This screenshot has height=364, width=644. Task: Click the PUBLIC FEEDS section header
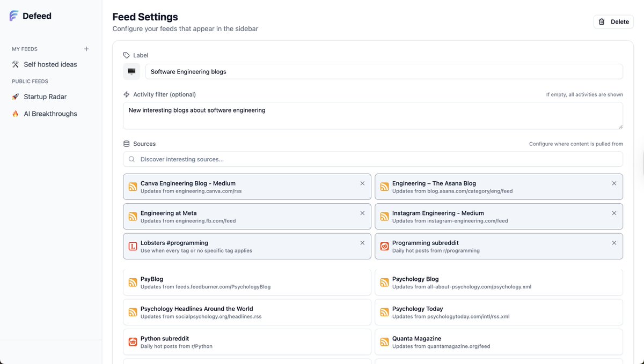tap(30, 81)
